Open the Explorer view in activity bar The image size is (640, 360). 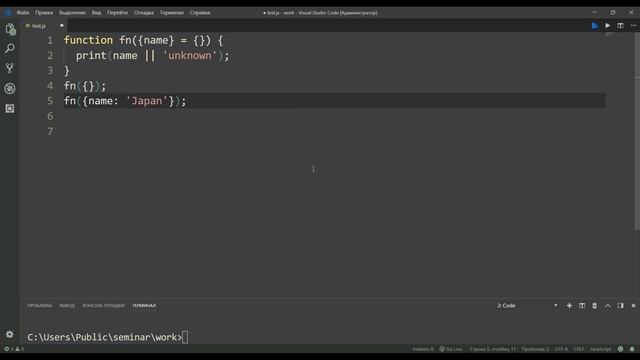pyautogui.click(x=10, y=29)
